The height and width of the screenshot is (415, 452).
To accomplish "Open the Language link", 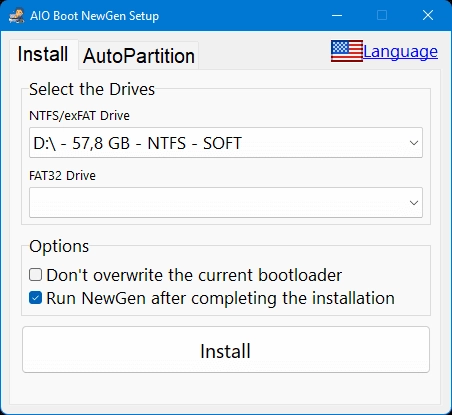I will pos(400,52).
